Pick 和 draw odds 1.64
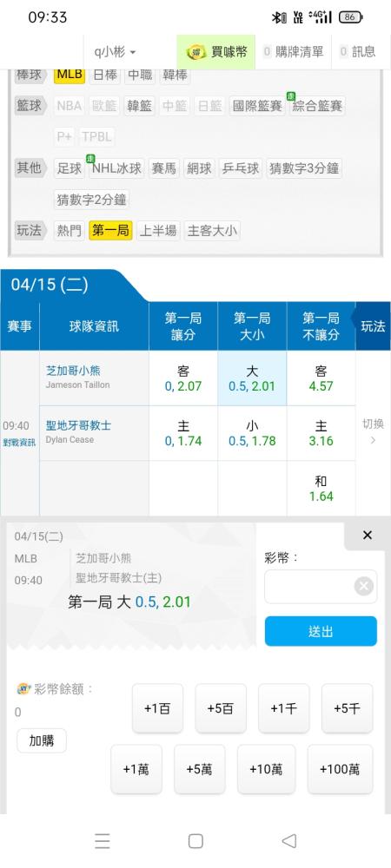This screenshot has width=391, height=868. (321, 488)
